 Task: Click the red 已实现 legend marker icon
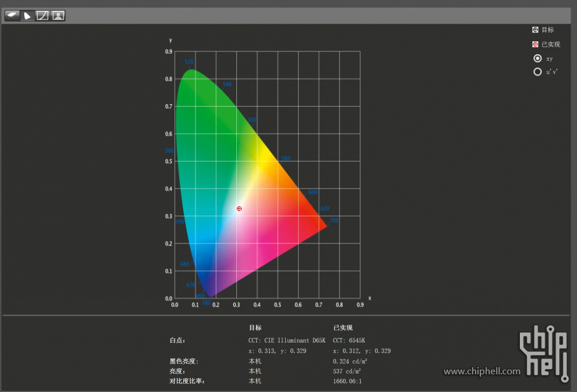(535, 44)
